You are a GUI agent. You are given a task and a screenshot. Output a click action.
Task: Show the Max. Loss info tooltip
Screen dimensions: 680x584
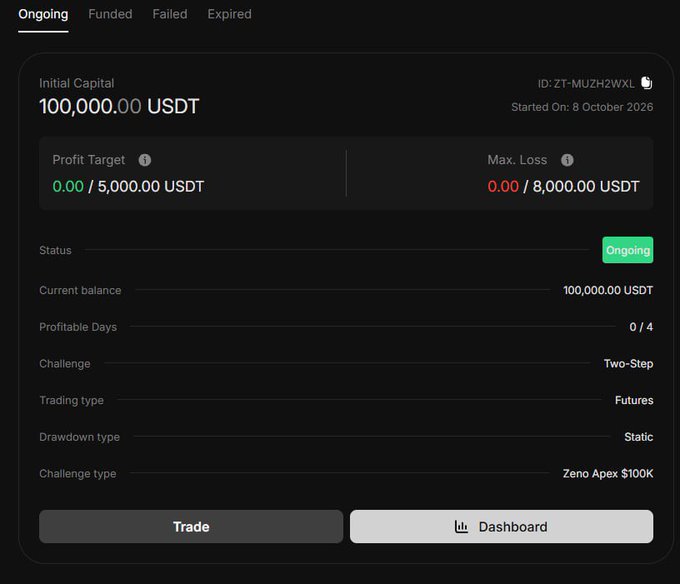[x=567, y=160]
